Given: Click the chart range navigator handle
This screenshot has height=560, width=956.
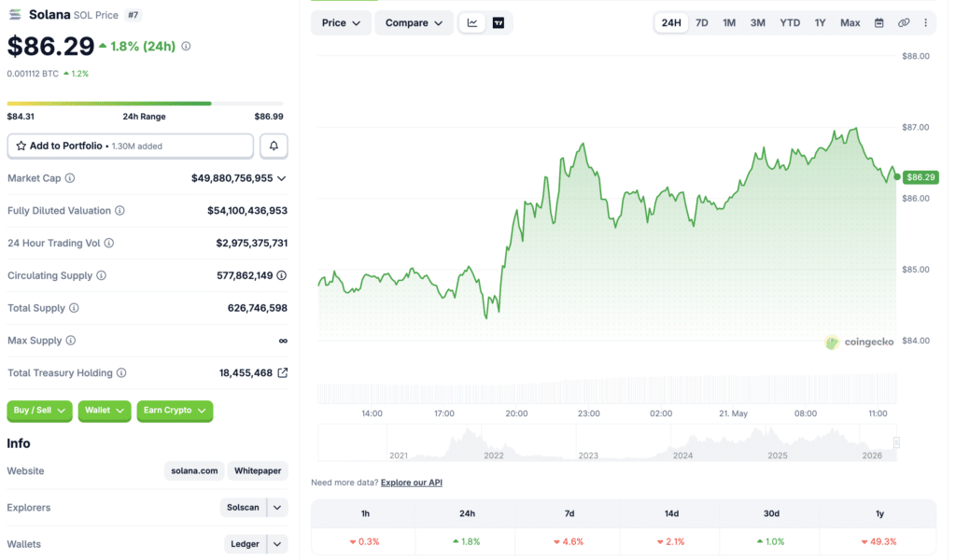Looking at the screenshot, I should 896,442.
